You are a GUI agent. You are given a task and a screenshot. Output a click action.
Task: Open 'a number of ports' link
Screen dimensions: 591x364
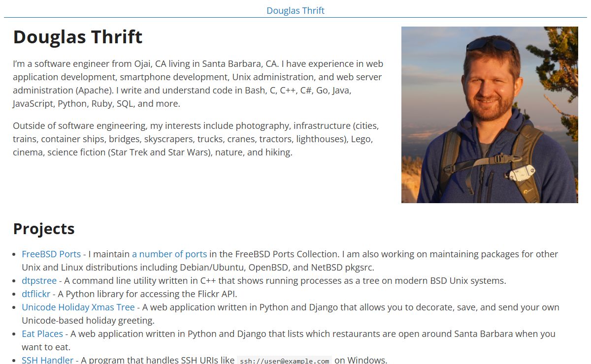click(169, 254)
